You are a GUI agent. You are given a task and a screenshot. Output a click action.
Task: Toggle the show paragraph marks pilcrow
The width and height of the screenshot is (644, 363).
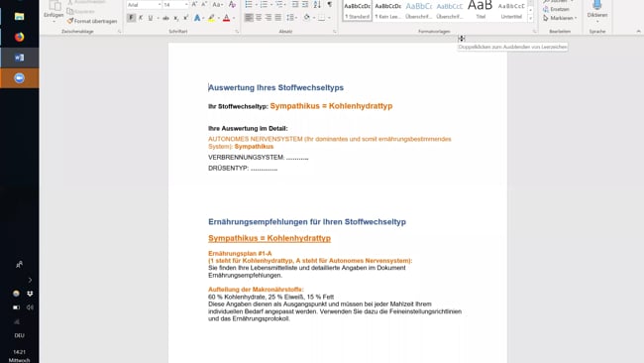[329, 5]
